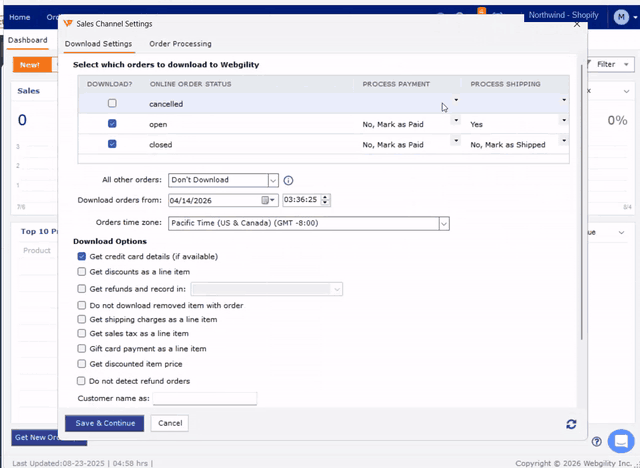Click the Cancel button
Viewport: 640px width, 468px height.
[x=170, y=423]
